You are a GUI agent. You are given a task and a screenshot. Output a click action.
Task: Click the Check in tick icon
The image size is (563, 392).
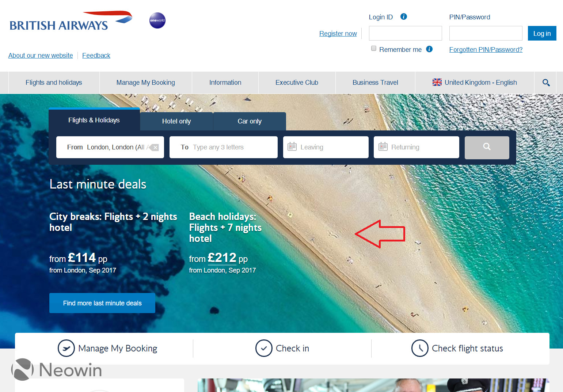pos(264,348)
